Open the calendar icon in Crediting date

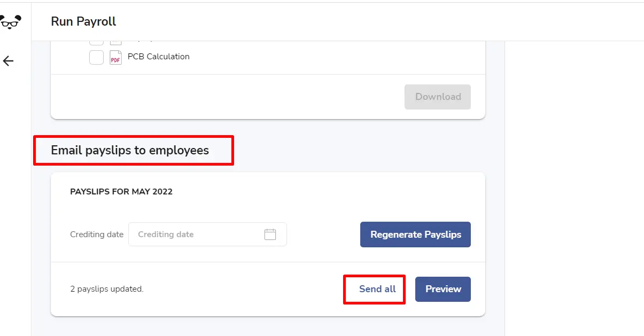pos(270,234)
